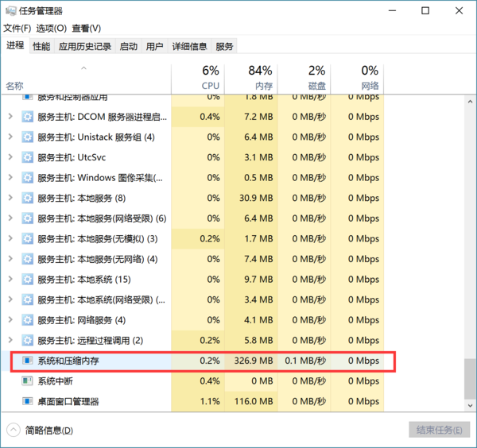
Task: Click gear icon of 服务主机: 远程过程调用 (2)
Action: pos(27,341)
